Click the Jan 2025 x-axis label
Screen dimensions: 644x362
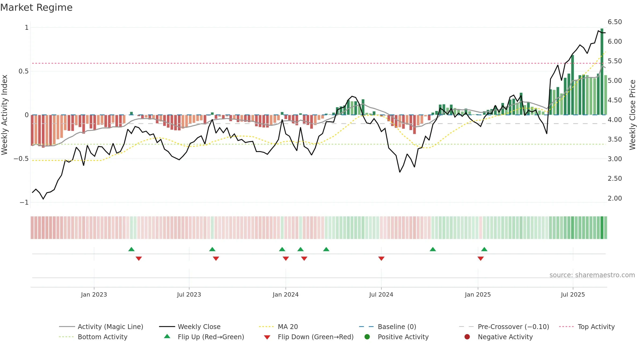coord(478,295)
